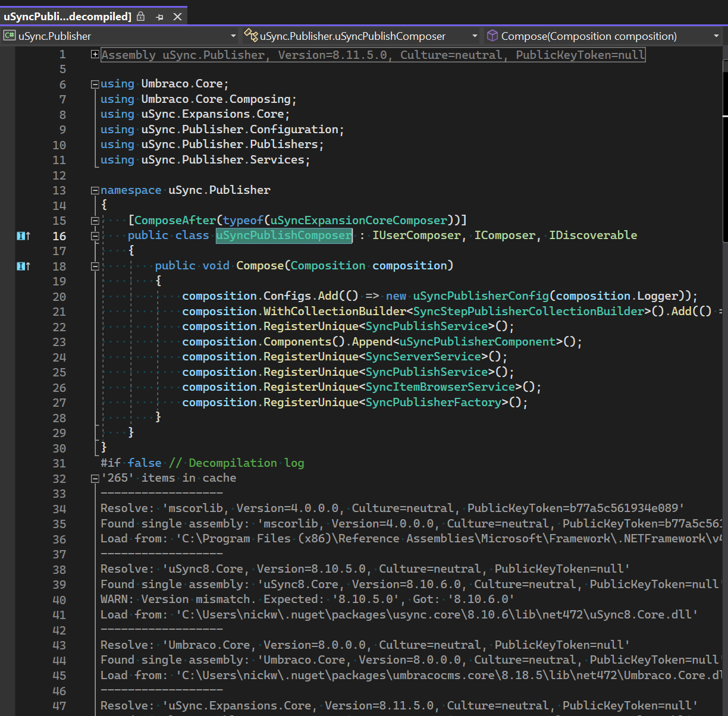Select the C# project icon in the navigation bar
This screenshot has width=728, height=716.
8,36
